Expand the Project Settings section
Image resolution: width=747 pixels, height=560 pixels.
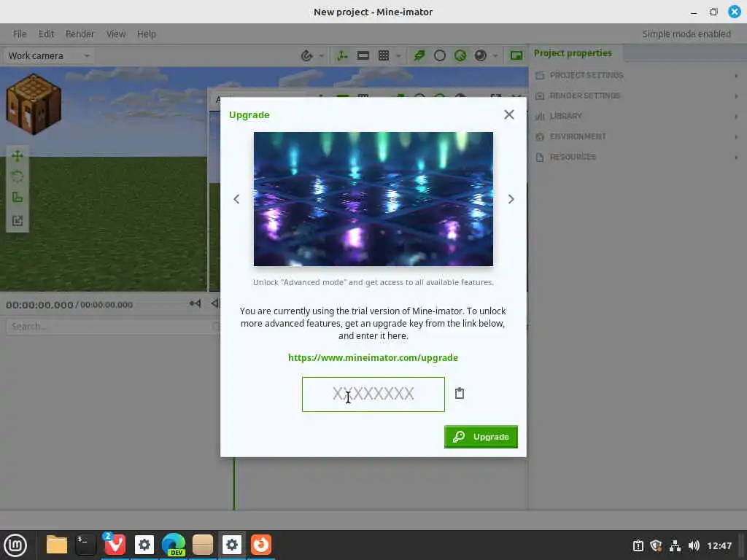coord(638,75)
